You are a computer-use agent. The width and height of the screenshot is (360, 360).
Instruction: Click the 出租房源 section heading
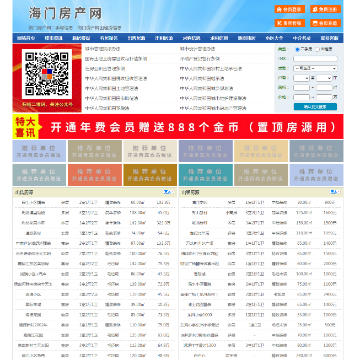tap(190, 192)
